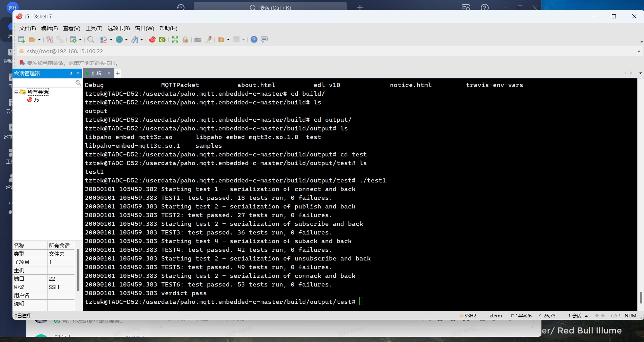Open the tab list dropdown arrow
The width and height of the screenshot is (644, 342).
(x=641, y=73)
